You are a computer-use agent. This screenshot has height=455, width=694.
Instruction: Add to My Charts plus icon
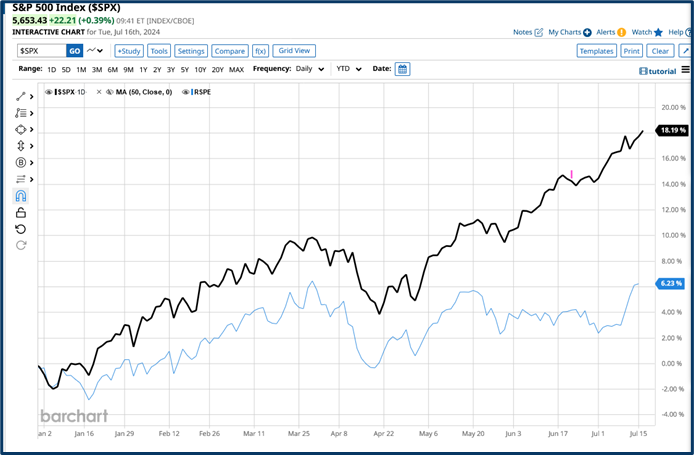coord(587,32)
